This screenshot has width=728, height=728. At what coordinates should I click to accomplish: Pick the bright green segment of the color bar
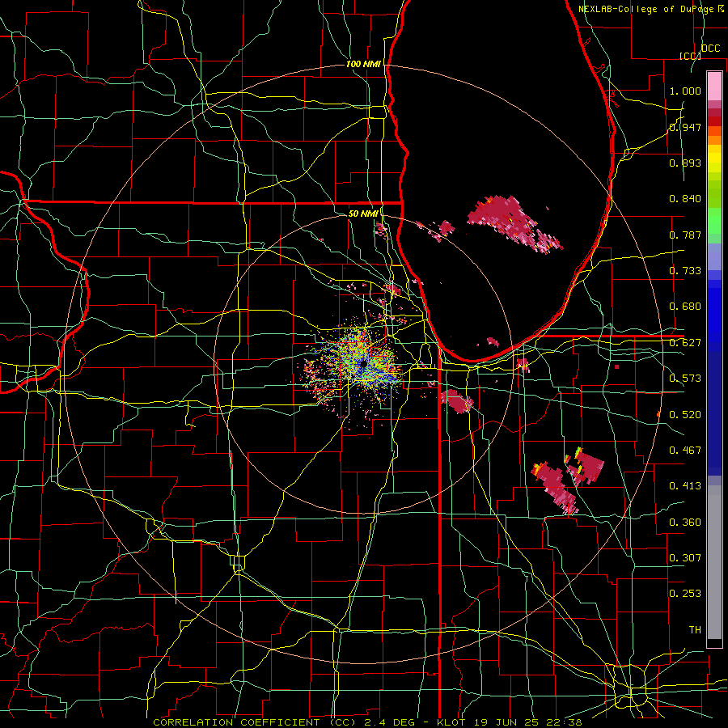pyautogui.click(x=714, y=222)
